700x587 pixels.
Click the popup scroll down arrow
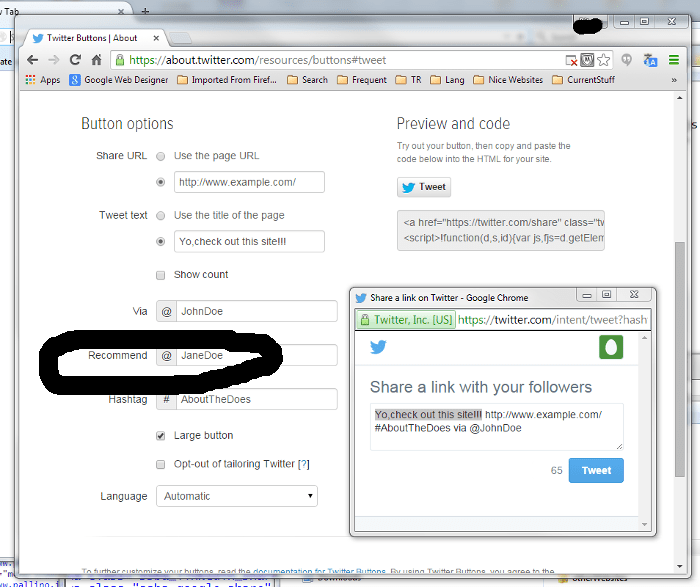tap(644, 524)
